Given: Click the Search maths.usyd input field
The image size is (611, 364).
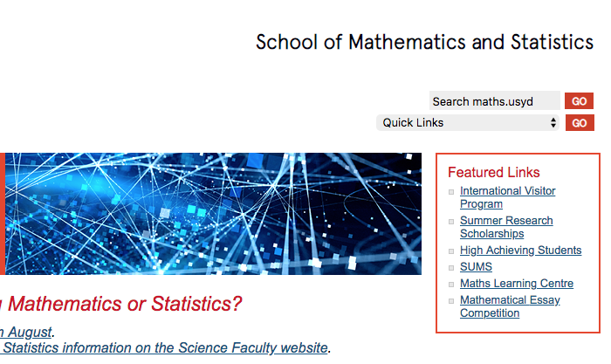Looking at the screenshot, I should click(x=494, y=101).
